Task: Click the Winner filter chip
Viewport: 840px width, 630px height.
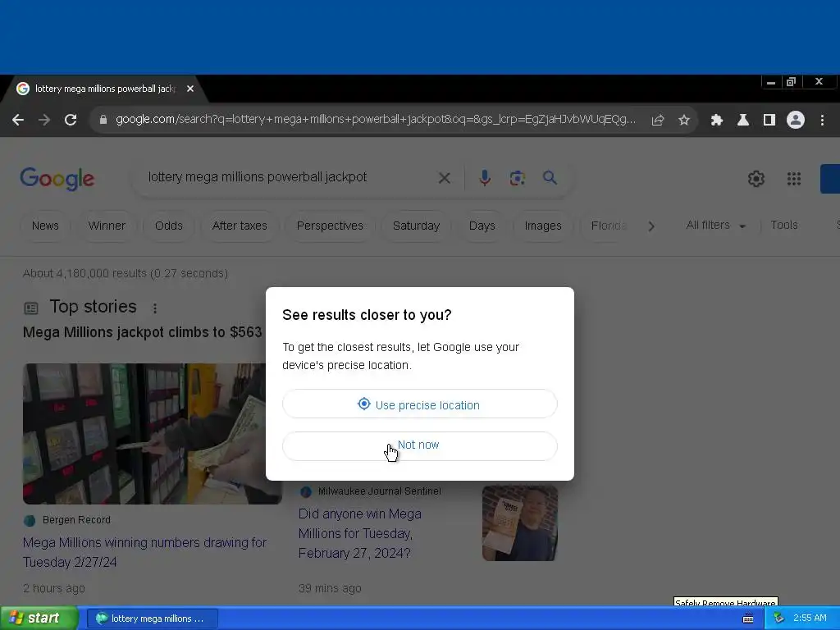Action: coord(107,226)
